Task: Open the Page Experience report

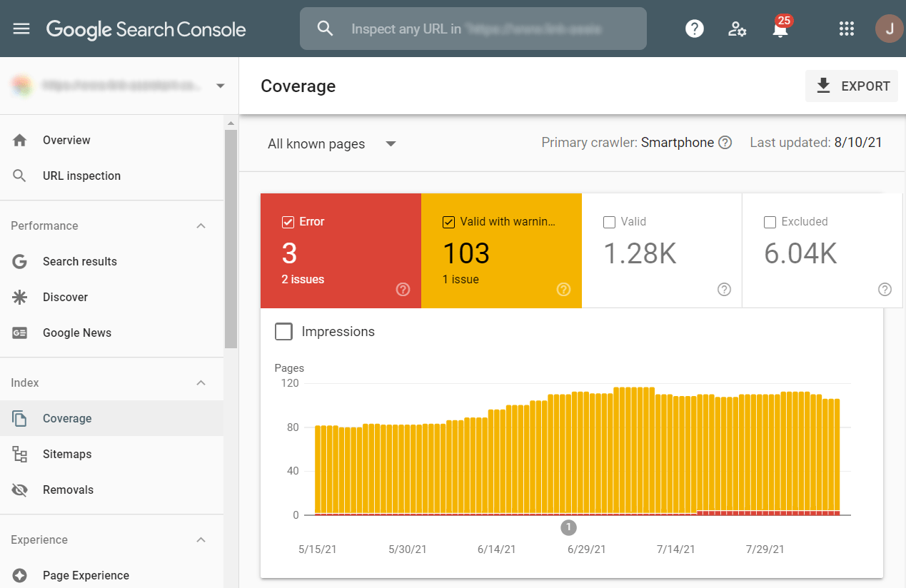Action: 111,575
